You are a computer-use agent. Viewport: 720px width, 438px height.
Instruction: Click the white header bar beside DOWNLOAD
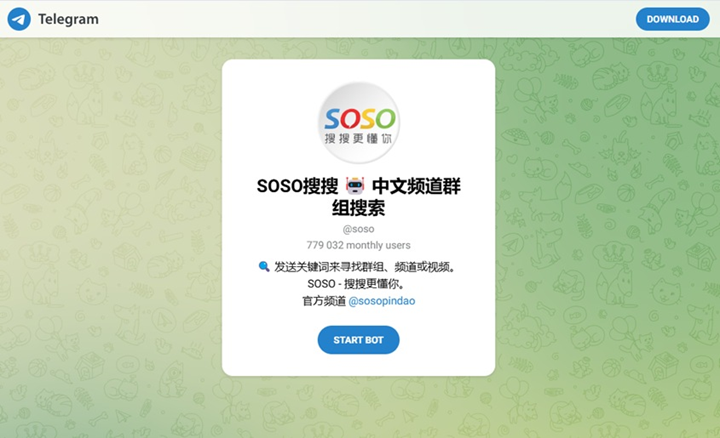(x=367, y=19)
